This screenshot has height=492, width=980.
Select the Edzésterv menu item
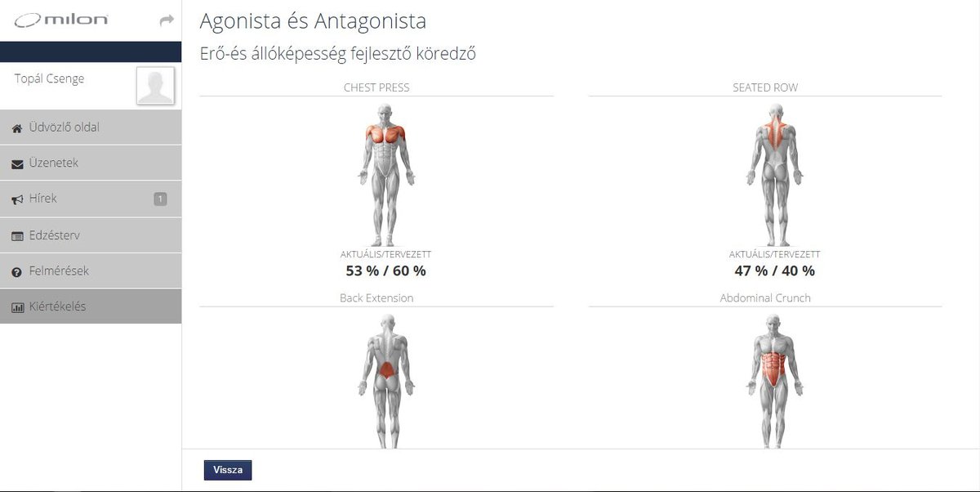click(x=91, y=235)
